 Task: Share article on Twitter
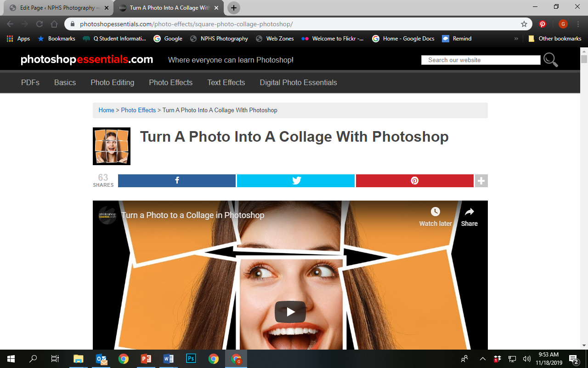[296, 181]
